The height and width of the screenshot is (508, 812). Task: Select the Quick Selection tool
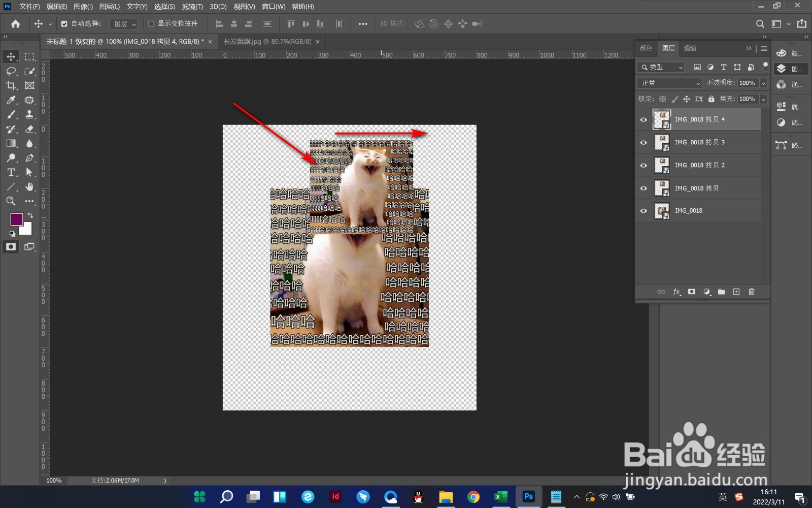30,71
